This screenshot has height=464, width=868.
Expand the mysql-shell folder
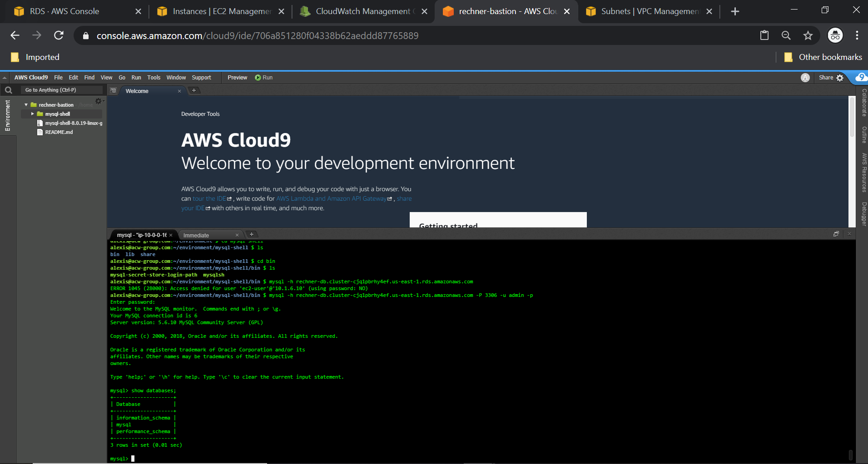coord(32,114)
